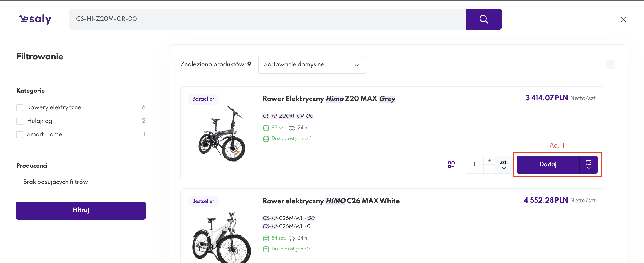
Task: Enable the Smart Home category filter
Action: (x=20, y=135)
